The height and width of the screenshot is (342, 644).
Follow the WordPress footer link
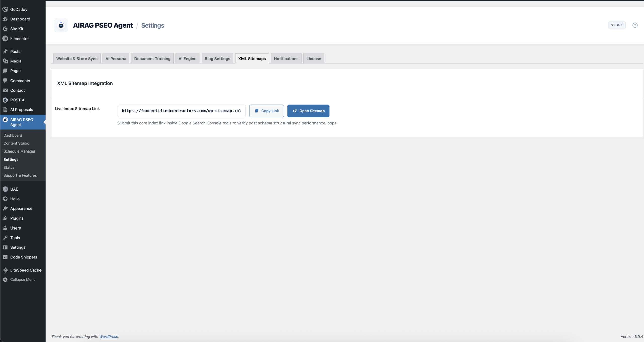(108, 337)
